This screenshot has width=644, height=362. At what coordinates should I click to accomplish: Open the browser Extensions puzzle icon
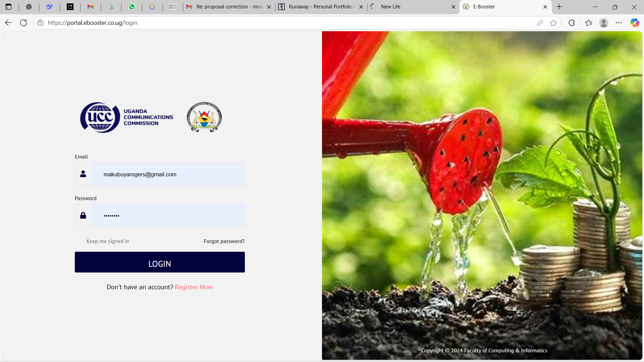pos(572,23)
